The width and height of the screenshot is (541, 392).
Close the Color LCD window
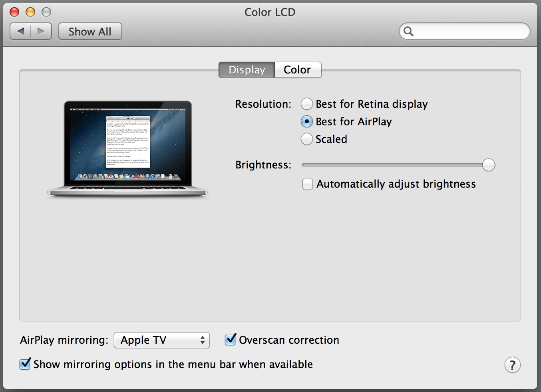point(14,12)
